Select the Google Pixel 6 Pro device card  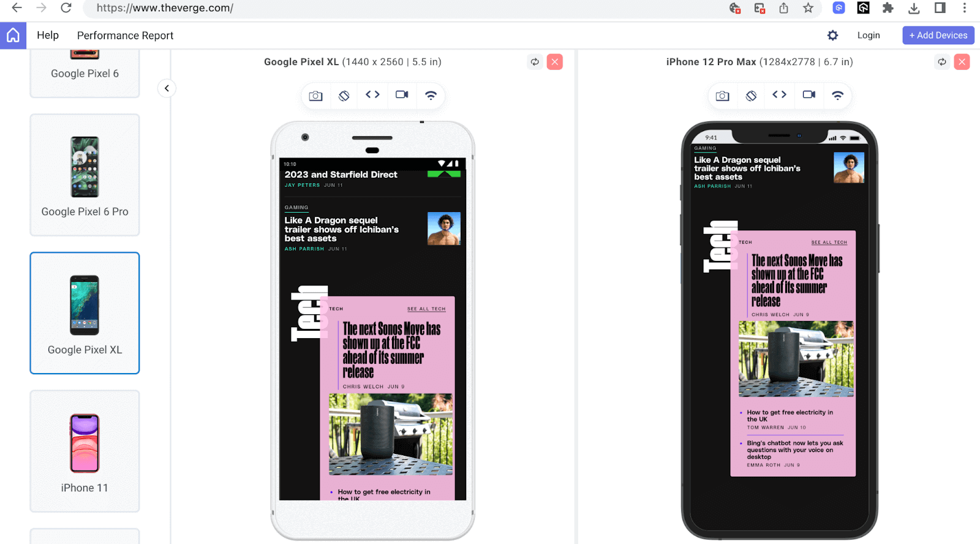click(85, 175)
